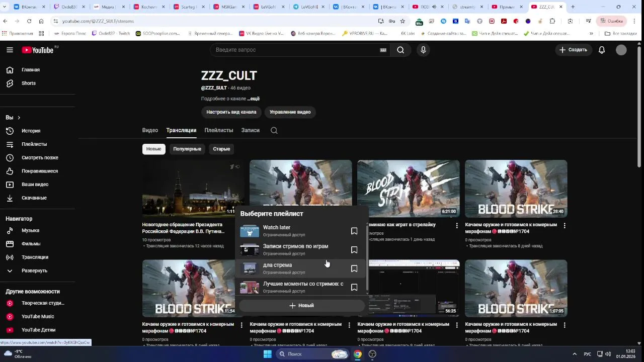644x362 pixels.
Task: Bookmark this page with star icon
Action: [x=403, y=21]
